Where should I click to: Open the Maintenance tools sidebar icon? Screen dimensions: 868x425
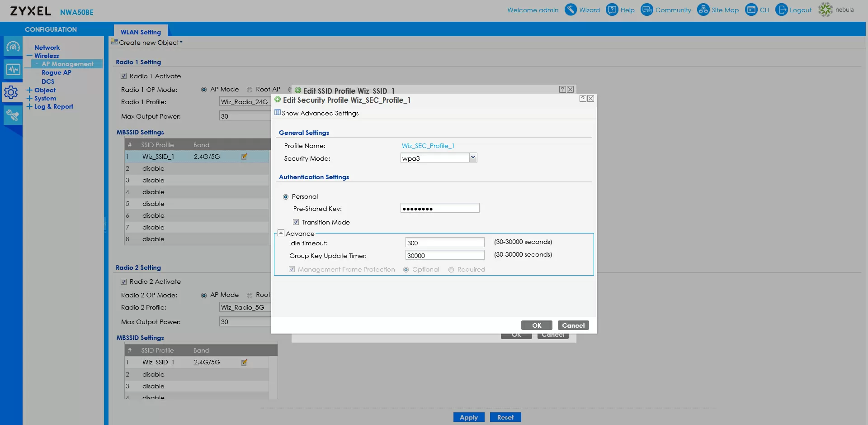pyautogui.click(x=13, y=115)
